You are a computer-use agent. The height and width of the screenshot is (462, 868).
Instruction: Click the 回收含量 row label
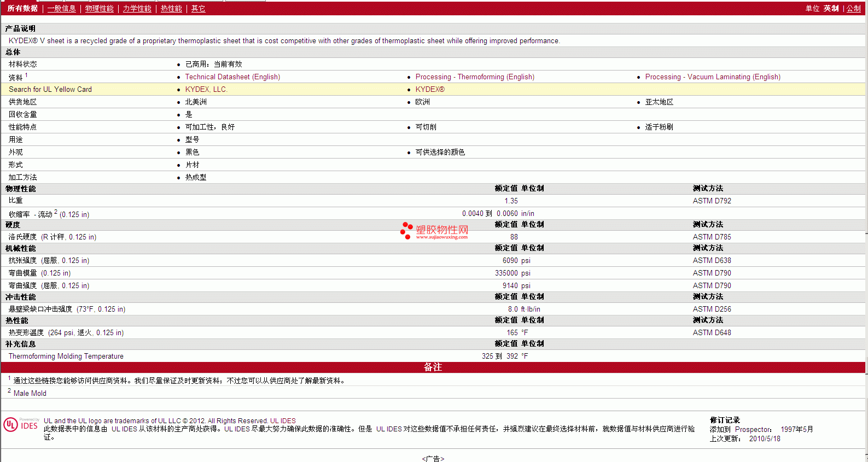click(23, 115)
